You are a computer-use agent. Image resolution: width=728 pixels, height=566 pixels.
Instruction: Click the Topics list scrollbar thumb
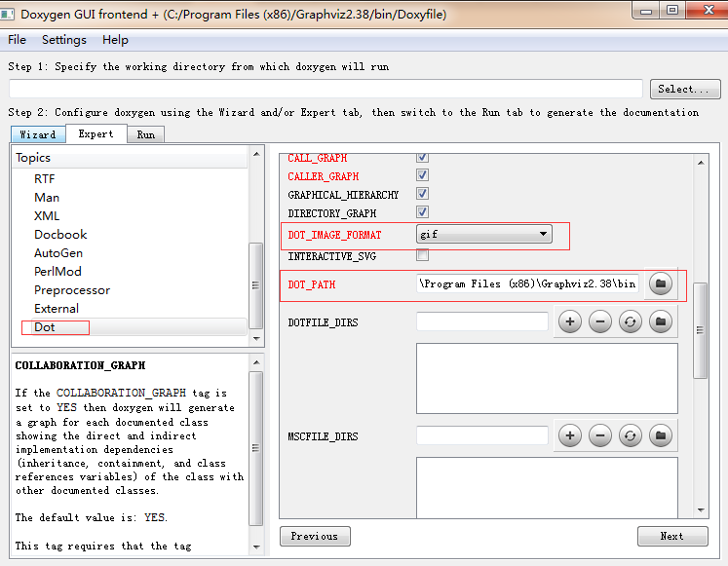[x=255, y=285]
